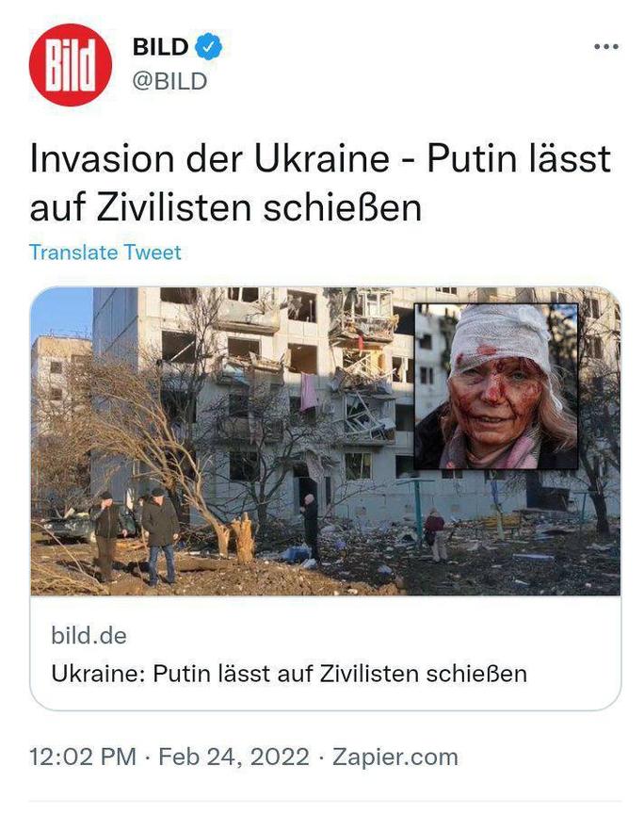Click the Feb 24, 2022 date
The height and width of the screenshot is (831, 644).
[x=233, y=757]
